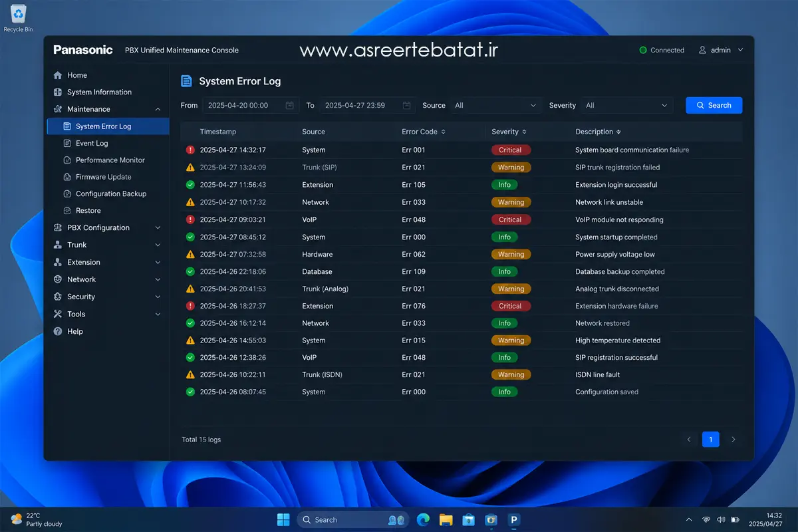
Task: Click the To date field
Action: (368, 105)
